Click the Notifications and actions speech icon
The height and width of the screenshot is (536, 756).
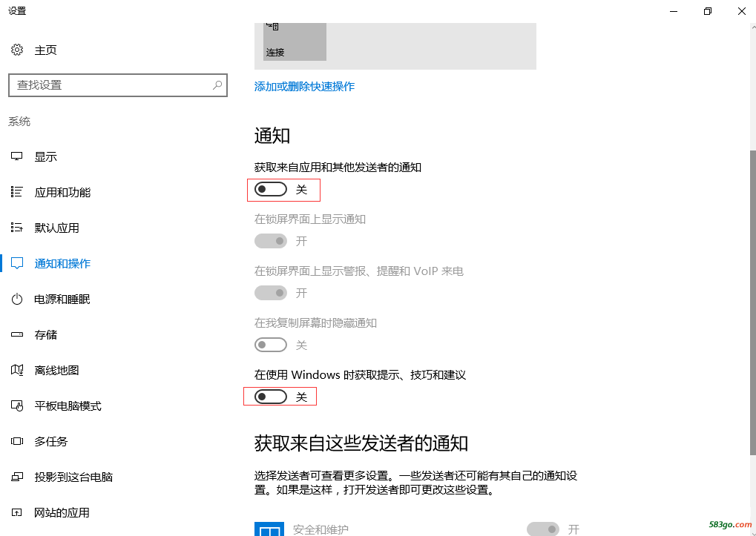pyautogui.click(x=17, y=263)
